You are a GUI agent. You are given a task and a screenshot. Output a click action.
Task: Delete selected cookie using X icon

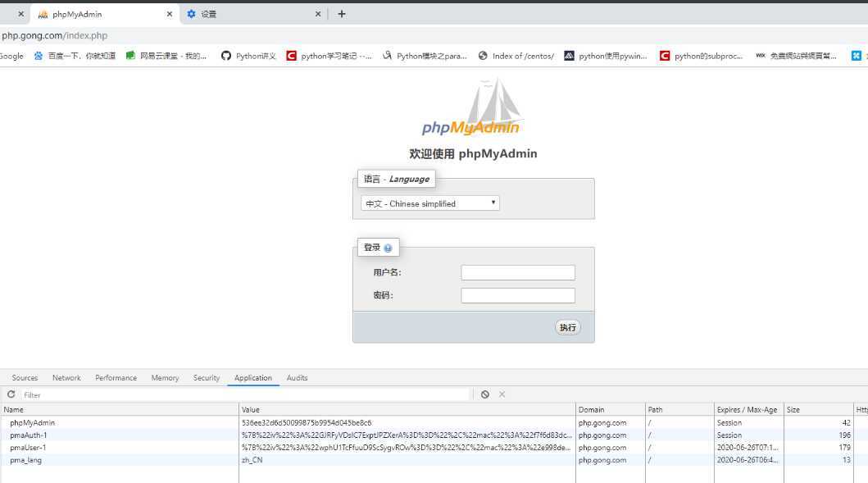[502, 394]
